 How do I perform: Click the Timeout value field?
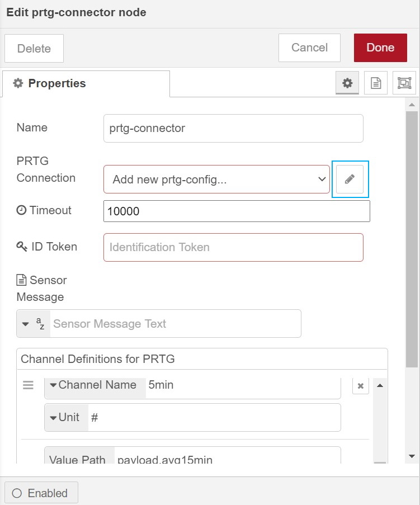click(x=237, y=211)
